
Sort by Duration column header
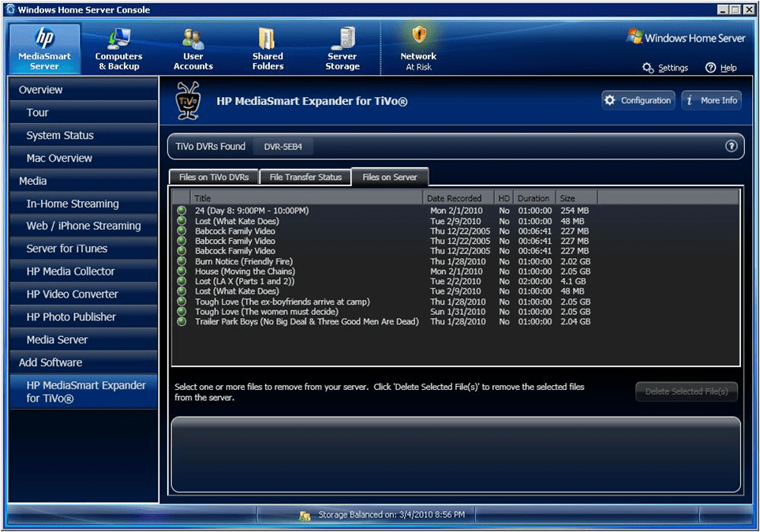click(x=534, y=198)
